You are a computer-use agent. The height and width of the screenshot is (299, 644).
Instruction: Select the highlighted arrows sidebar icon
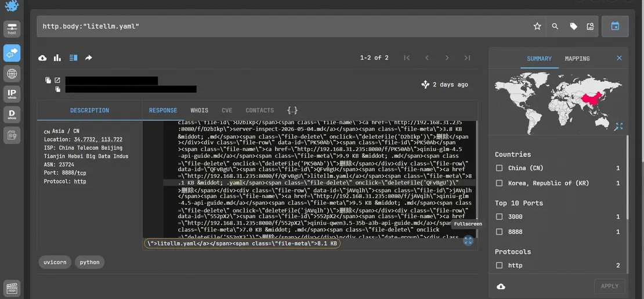12,53
